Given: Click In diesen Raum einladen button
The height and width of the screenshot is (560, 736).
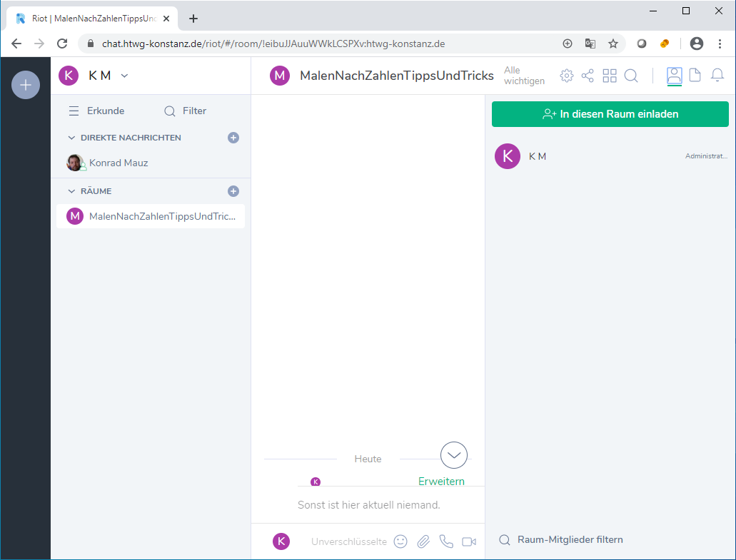Looking at the screenshot, I should coord(610,114).
